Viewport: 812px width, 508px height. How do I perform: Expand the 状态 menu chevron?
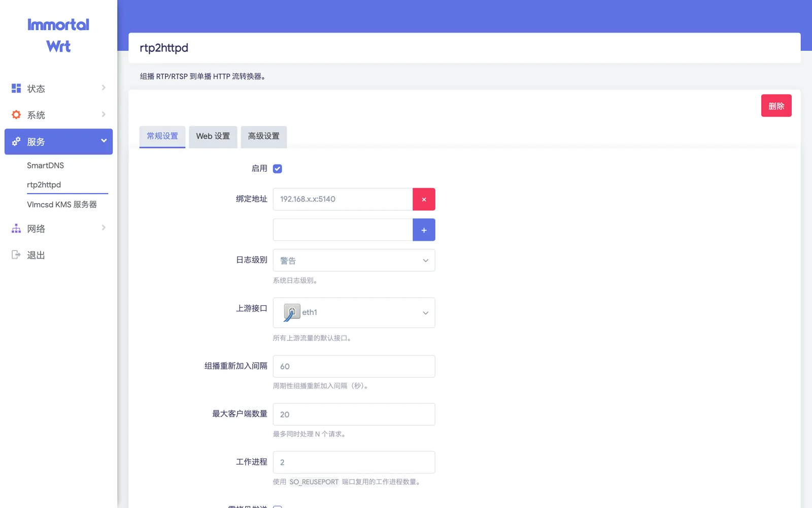[104, 88]
